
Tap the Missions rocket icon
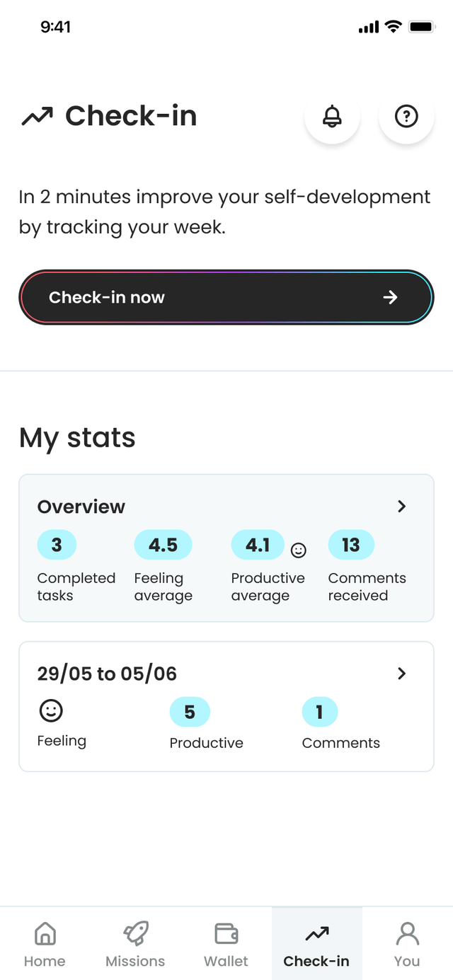point(135,934)
